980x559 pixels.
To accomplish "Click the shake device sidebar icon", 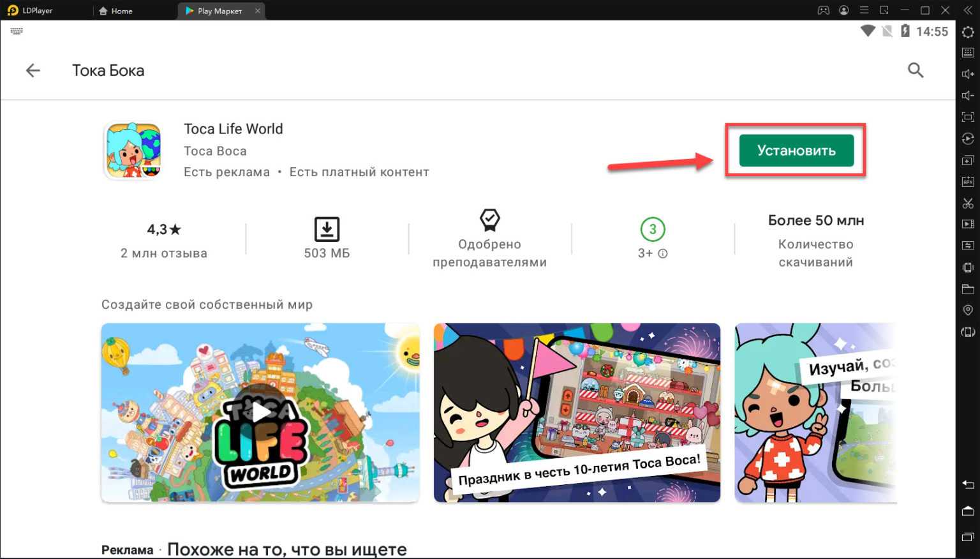I will (x=968, y=267).
